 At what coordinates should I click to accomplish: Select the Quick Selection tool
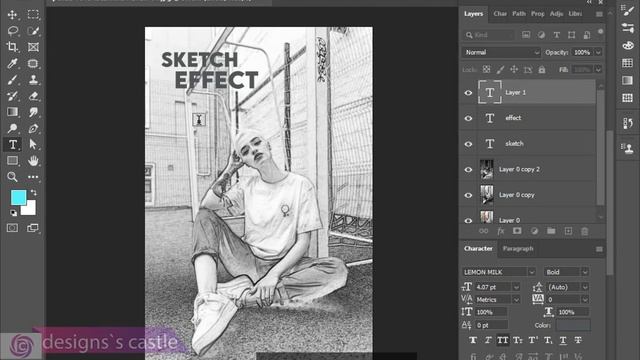coord(33,31)
